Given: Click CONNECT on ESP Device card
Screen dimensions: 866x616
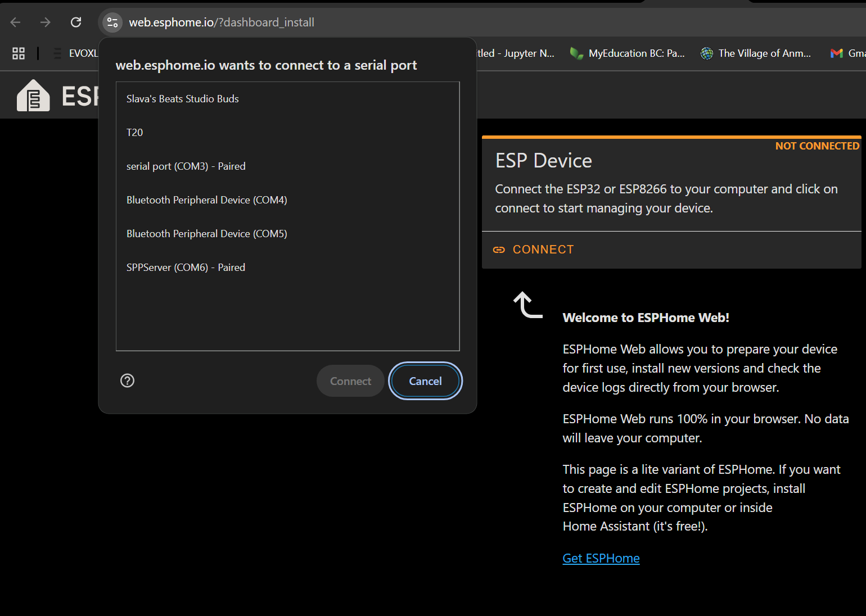Looking at the screenshot, I should (x=534, y=250).
